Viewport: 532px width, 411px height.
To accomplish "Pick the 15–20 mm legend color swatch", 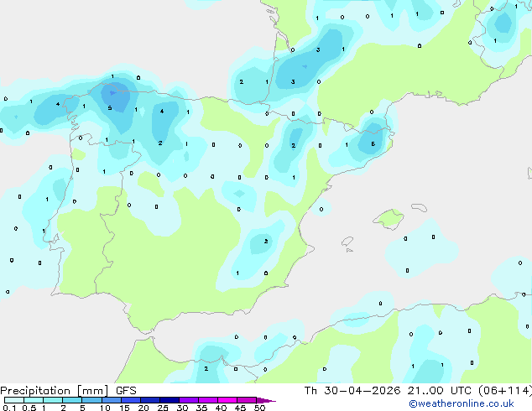I will coord(131,400).
